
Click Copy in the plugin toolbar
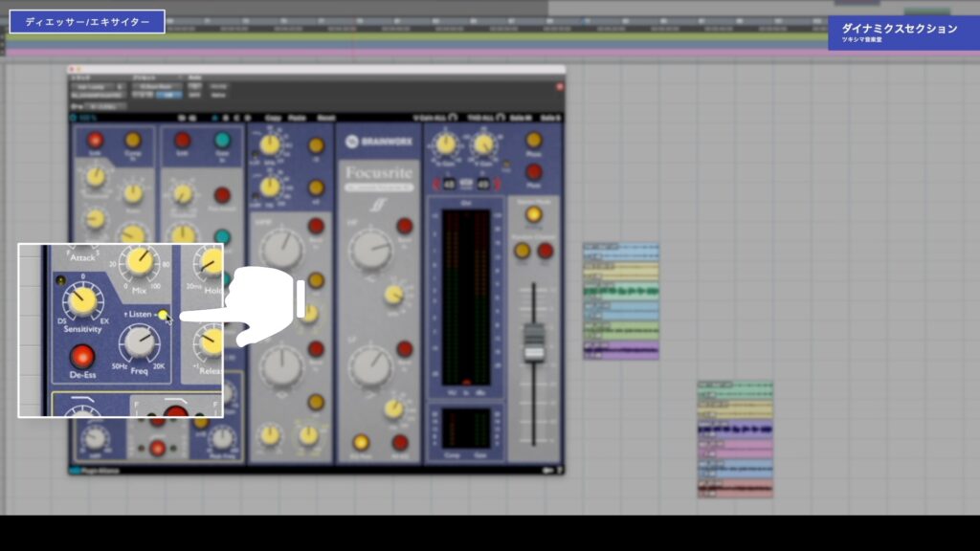[273, 118]
